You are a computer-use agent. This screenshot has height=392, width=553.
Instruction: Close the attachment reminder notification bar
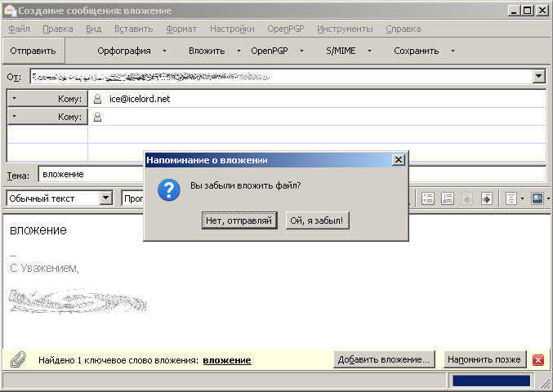[x=538, y=360]
